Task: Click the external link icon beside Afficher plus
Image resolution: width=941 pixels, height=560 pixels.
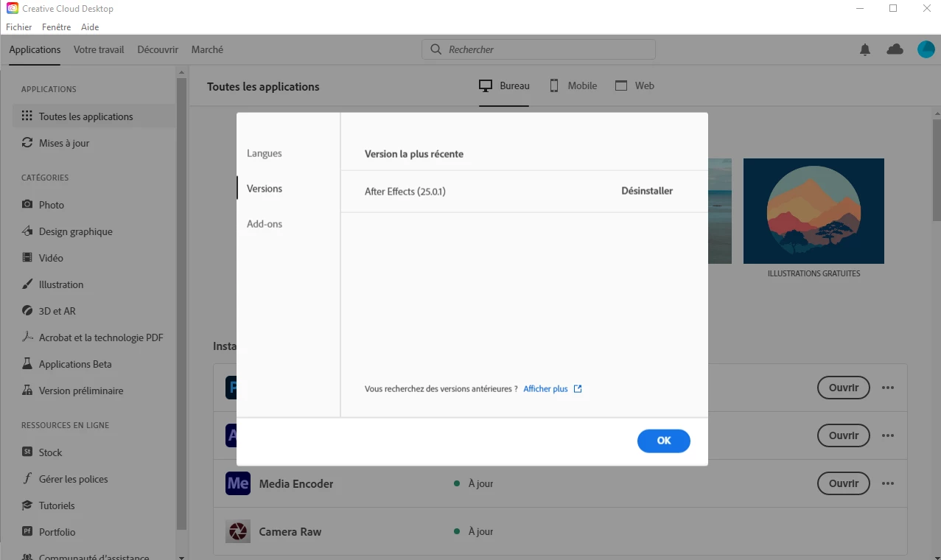Action: (578, 389)
